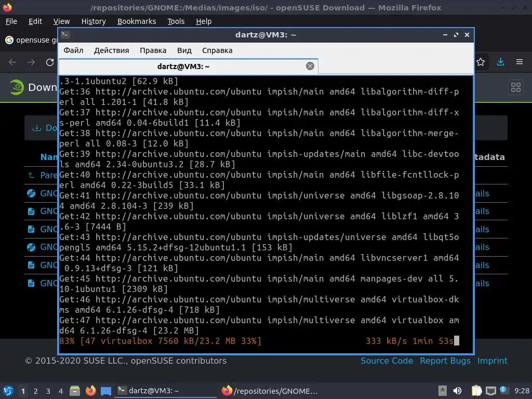
Task: Switch to workspace 1
Action: (x=23, y=391)
